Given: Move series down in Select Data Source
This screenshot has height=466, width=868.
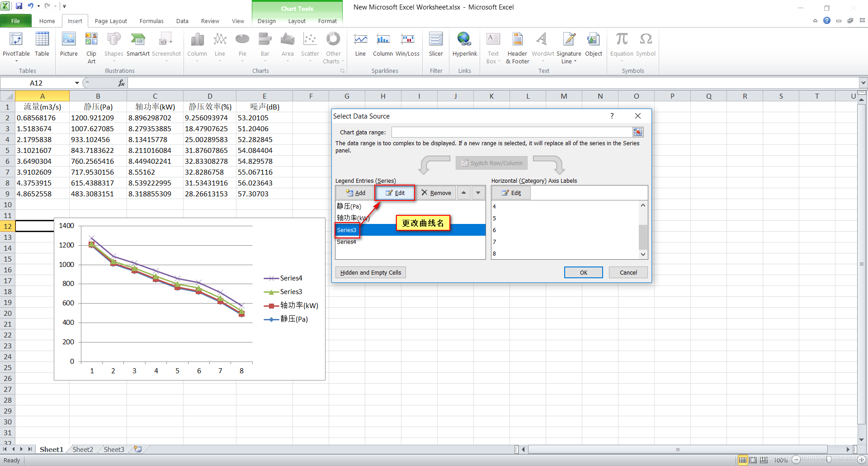Looking at the screenshot, I should click(478, 193).
